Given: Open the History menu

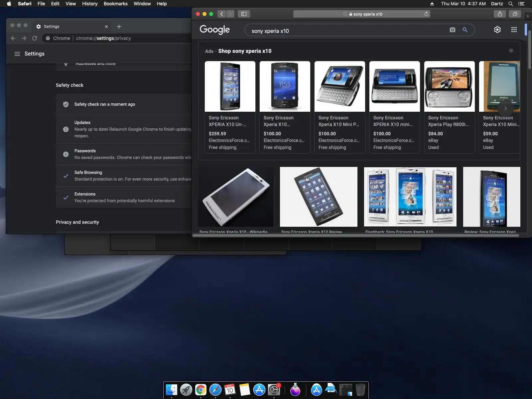Looking at the screenshot, I should (x=90, y=4).
